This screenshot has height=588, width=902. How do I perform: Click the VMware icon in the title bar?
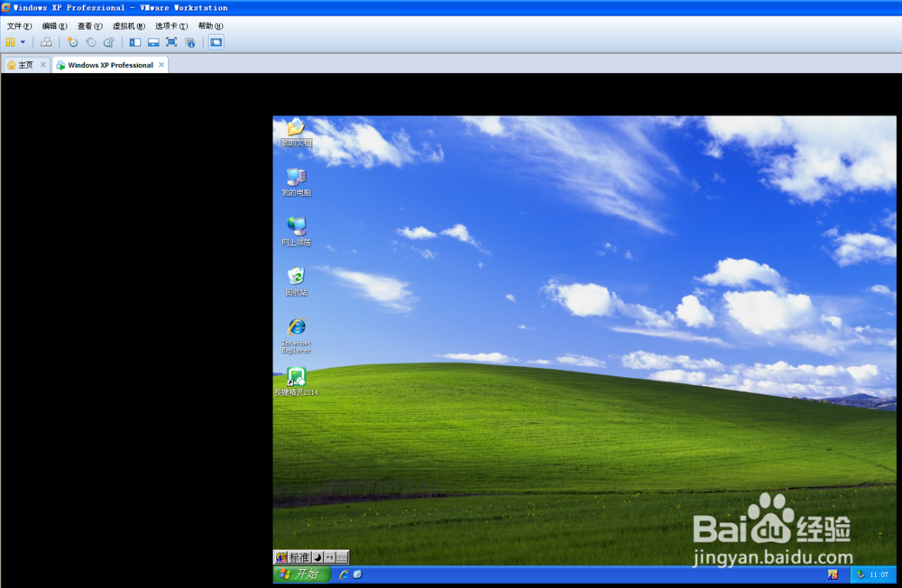coord(5,7)
